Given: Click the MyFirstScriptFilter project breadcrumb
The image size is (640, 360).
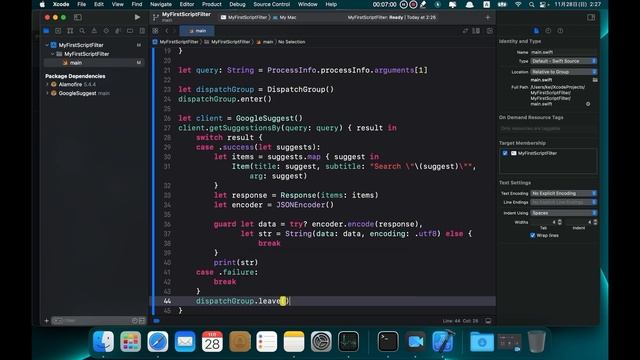Looking at the screenshot, I should point(176,42).
